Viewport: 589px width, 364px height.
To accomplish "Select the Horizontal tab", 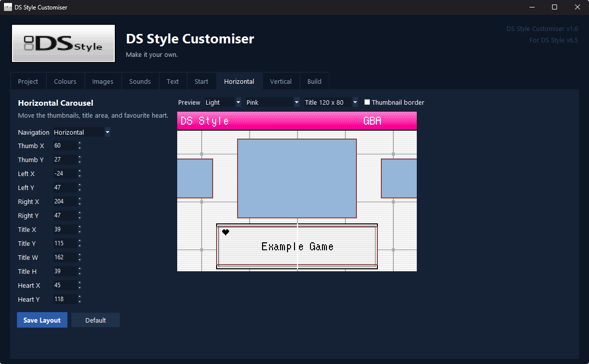I will 239,81.
